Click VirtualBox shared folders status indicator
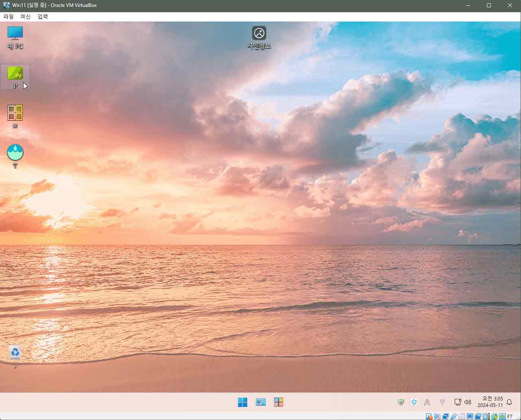 (462, 416)
